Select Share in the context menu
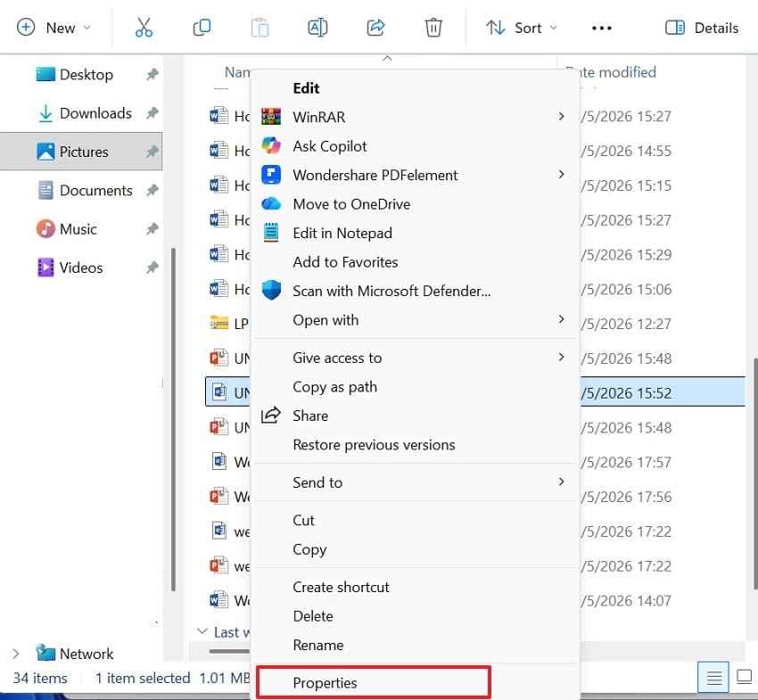The image size is (758, 700). [416, 416]
